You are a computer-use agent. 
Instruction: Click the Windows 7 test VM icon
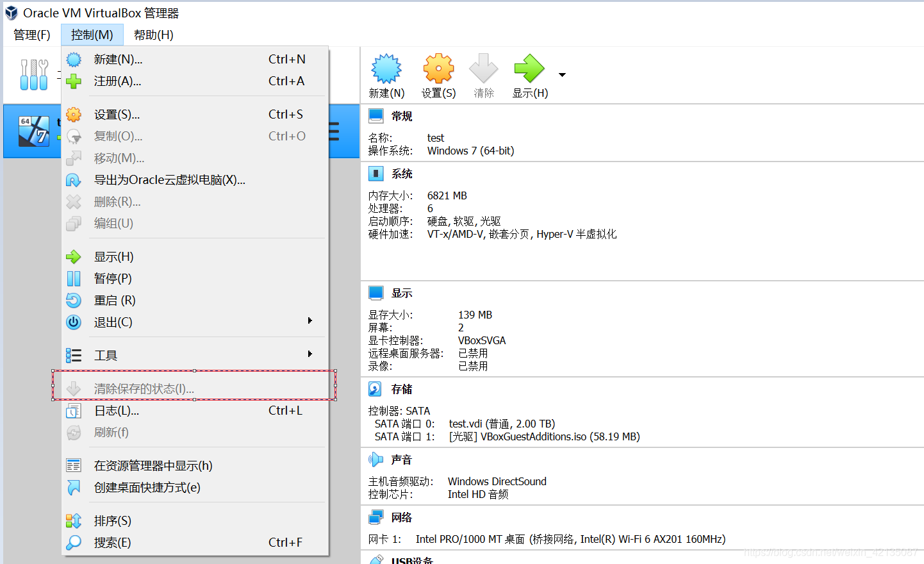pos(34,131)
